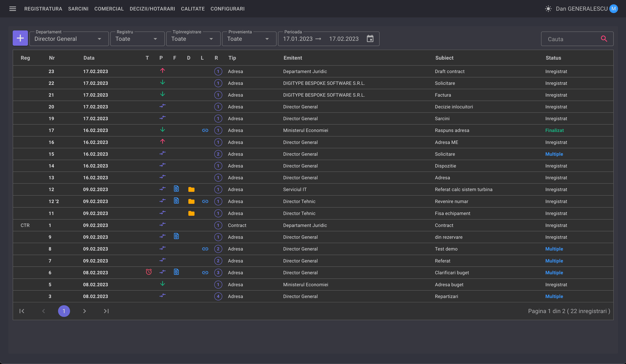Open the attachment icon on row 12
The image size is (626, 364).
click(176, 189)
